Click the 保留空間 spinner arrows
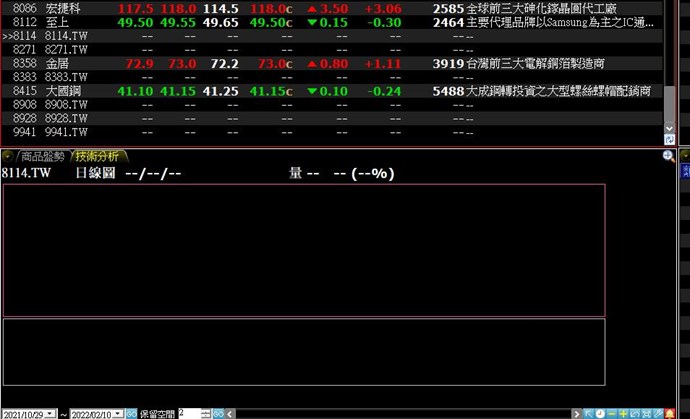690x419 pixels. (x=206, y=414)
